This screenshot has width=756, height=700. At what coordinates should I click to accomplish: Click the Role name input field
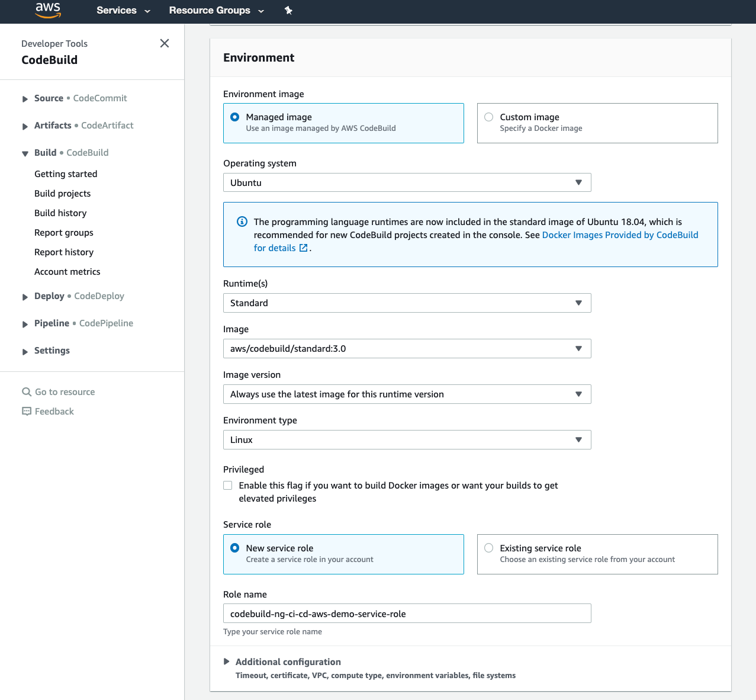point(407,614)
